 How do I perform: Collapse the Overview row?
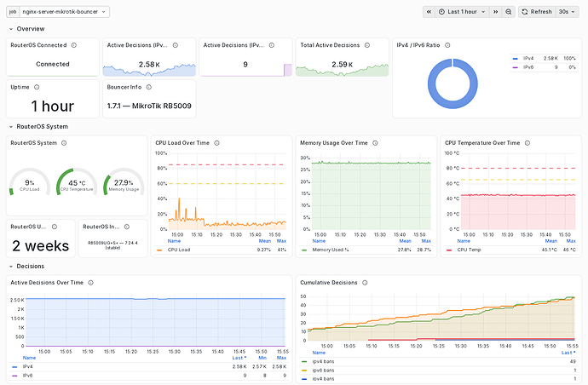11,29
